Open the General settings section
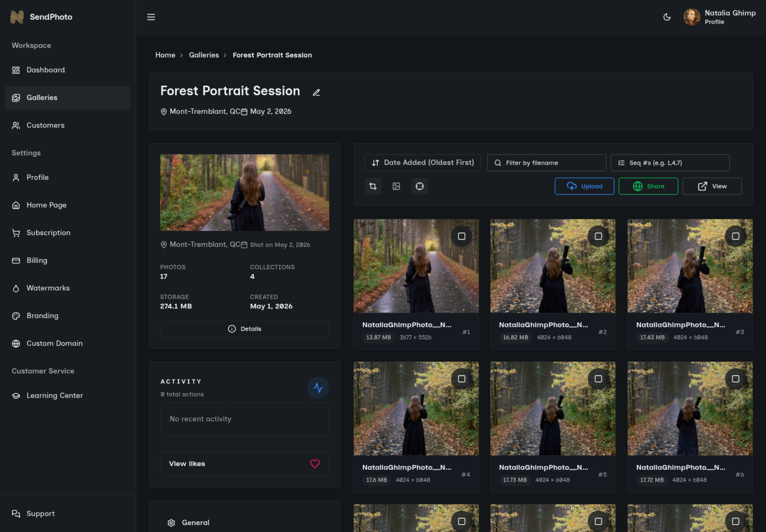766x532 pixels. [244, 523]
